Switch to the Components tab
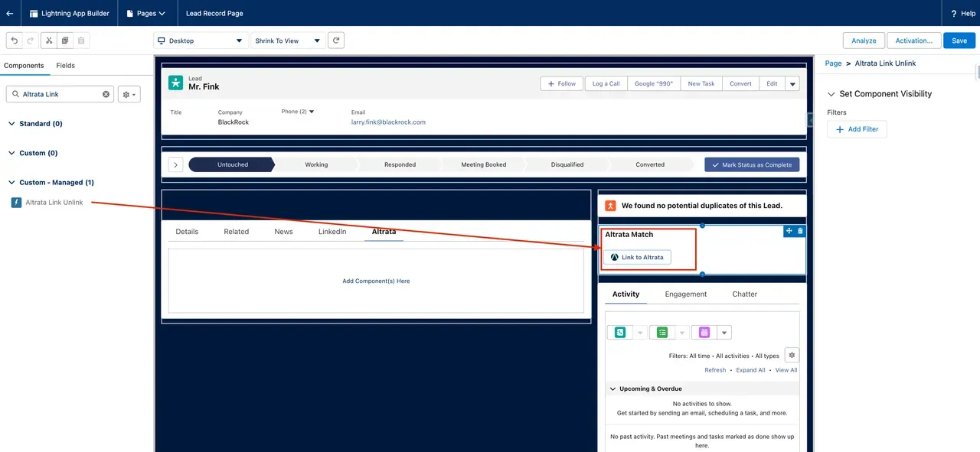This screenshot has height=452, width=980. (24, 66)
